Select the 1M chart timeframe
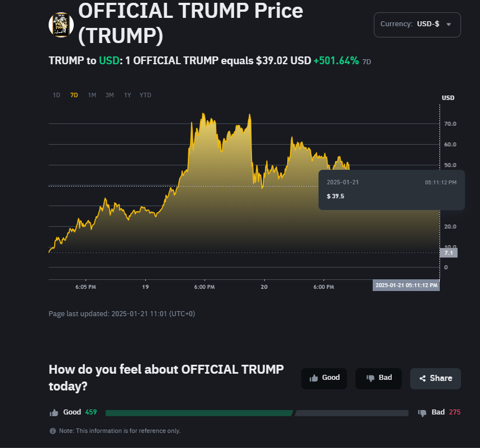This screenshot has height=448, width=480. tap(92, 95)
